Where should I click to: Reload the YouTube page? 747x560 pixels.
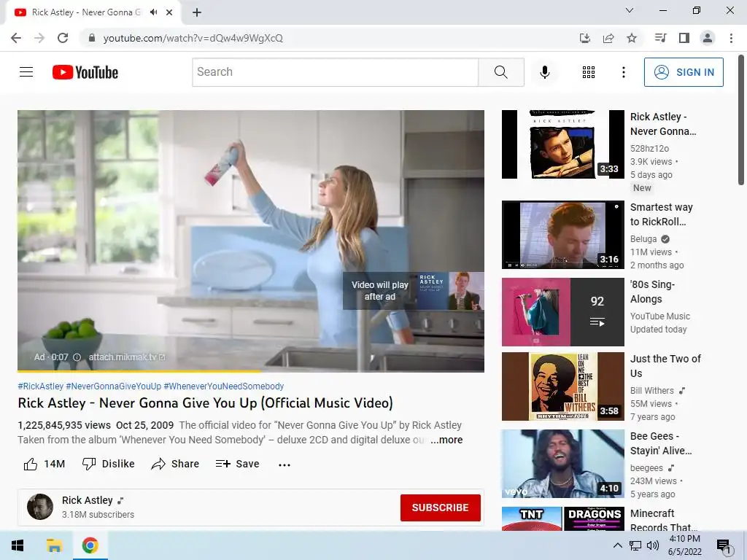[63, 38]
